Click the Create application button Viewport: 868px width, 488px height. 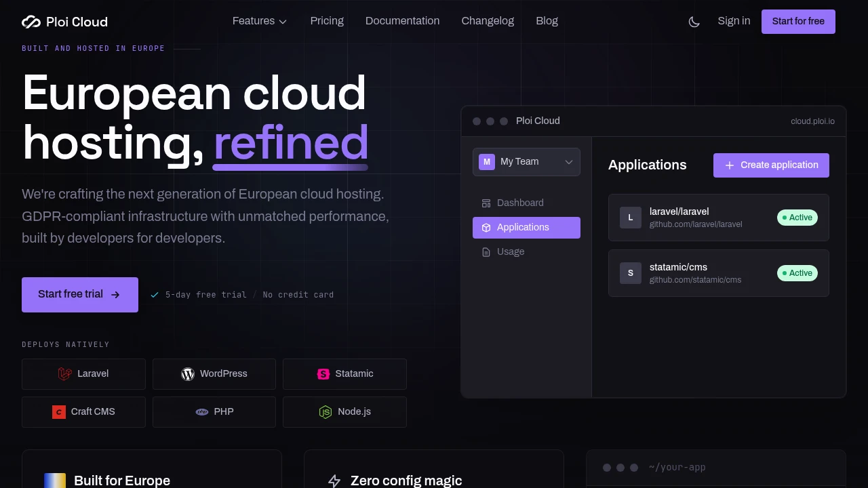[x=771, y=165]
